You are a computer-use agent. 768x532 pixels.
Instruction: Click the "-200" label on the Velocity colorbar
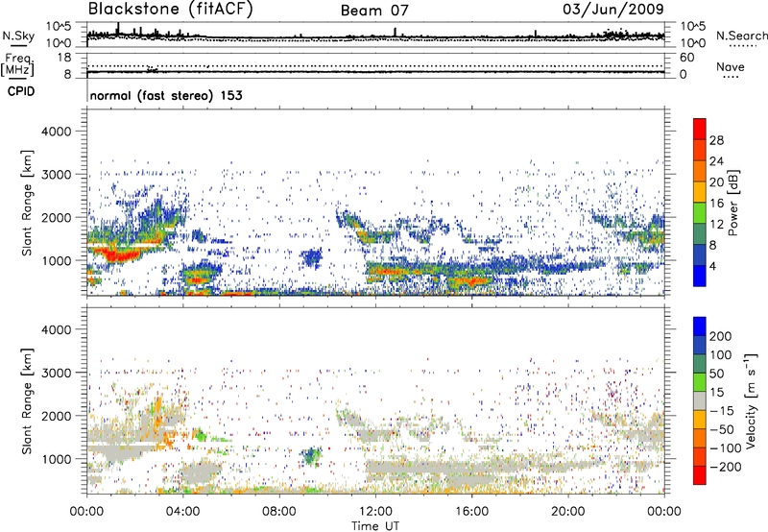click(726, 467)
